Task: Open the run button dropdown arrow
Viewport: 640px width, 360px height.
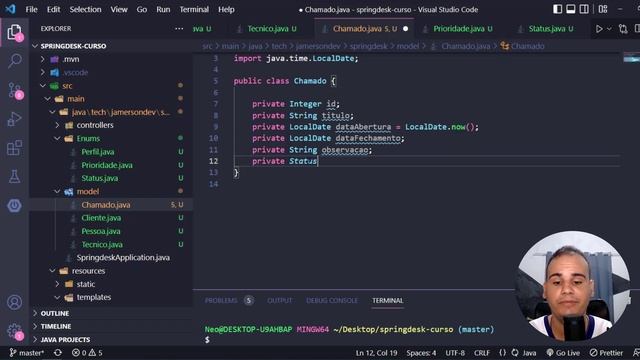Action: pyautogui.click(x=609, y=29)
